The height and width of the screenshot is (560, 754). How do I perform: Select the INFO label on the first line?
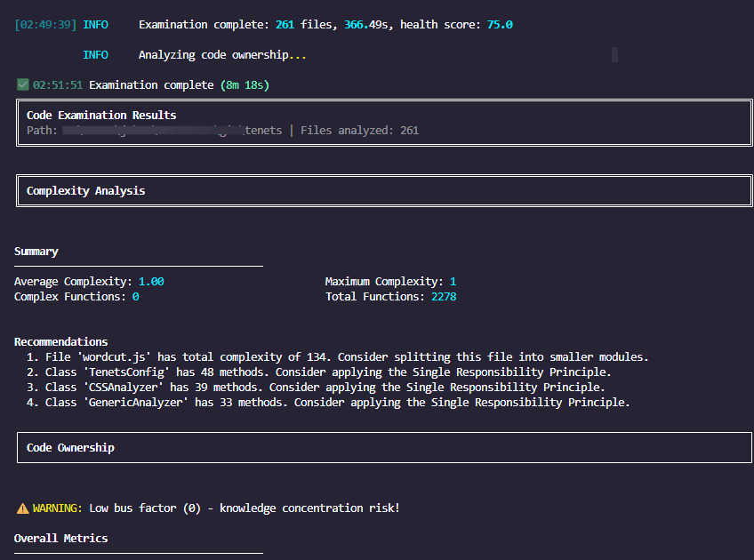tap(95, 24)
